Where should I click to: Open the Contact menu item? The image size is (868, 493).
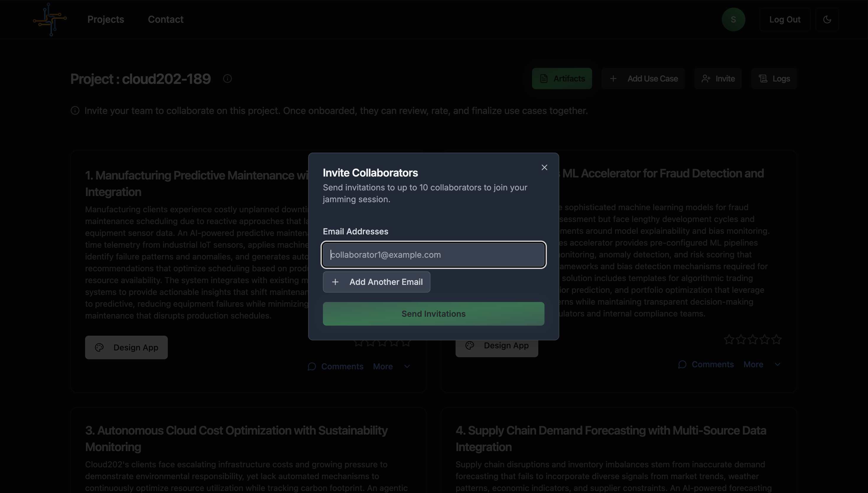point(166,19)
